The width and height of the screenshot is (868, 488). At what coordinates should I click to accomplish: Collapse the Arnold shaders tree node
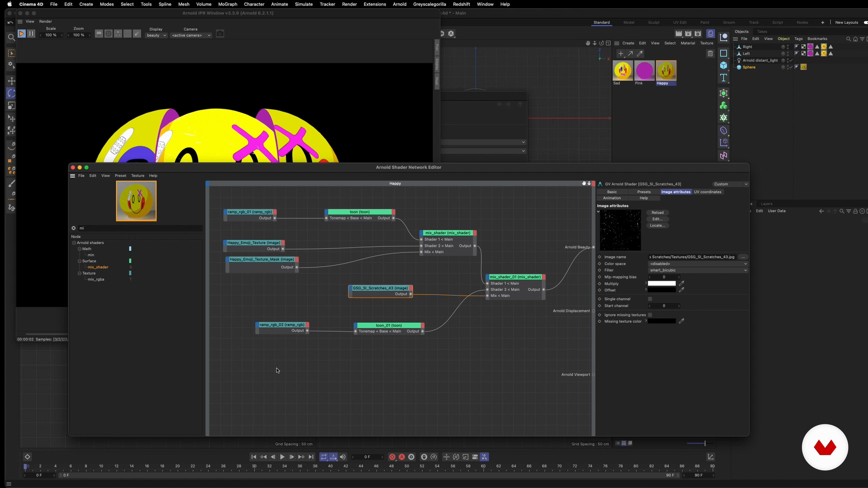coord(74,243)
